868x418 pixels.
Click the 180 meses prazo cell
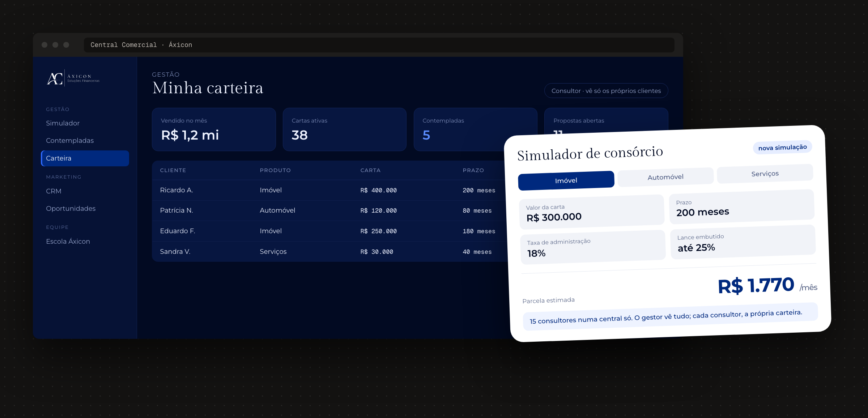(x=479, y=231)
